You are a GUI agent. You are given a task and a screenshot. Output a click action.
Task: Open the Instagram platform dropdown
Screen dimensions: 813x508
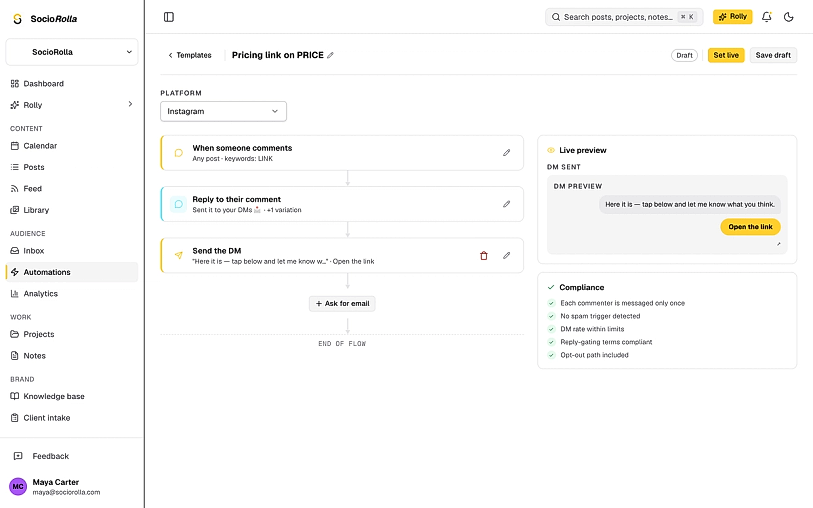point(223,111)
